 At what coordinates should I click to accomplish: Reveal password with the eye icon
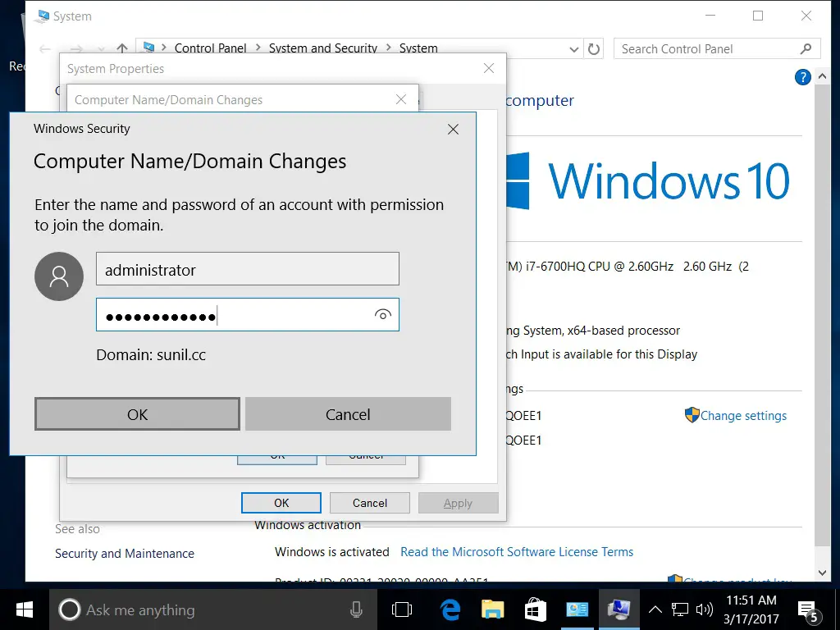pos(382,314)
